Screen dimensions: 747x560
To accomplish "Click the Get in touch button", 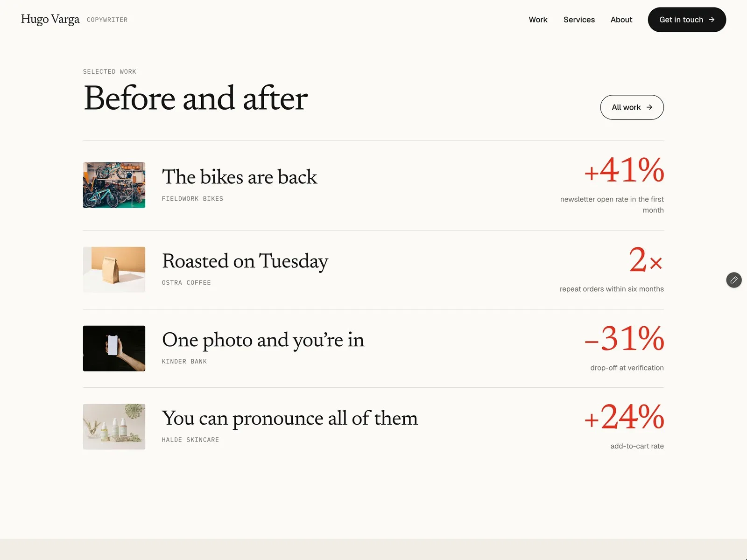I will (687, 20).
